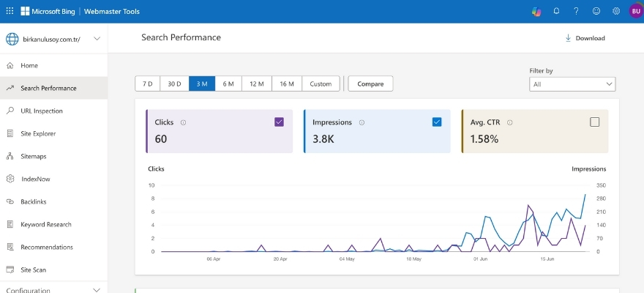This screenshot has height=293, width=644.
Task: Expand the Configuration section chevron
Action: [x=97, y=290]
